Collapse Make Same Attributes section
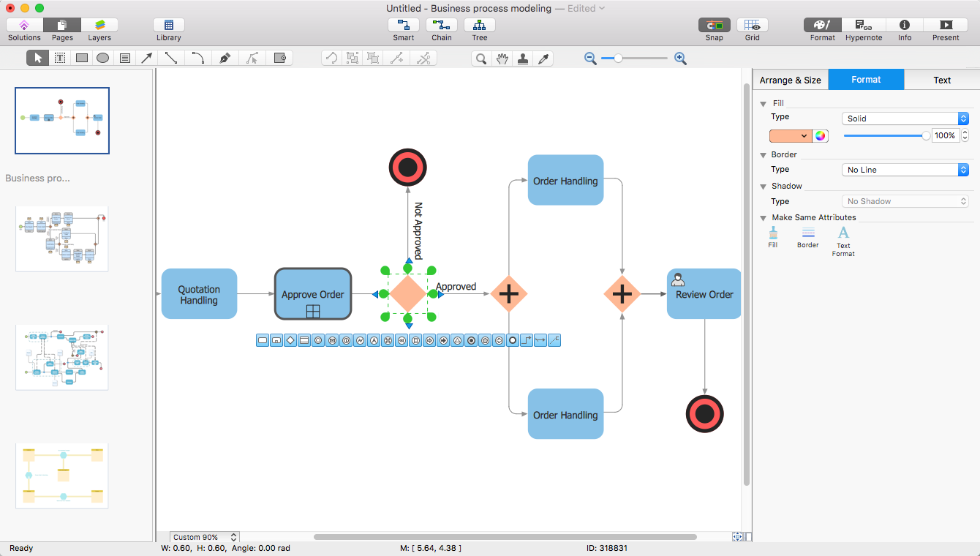 tap(764, 218)
